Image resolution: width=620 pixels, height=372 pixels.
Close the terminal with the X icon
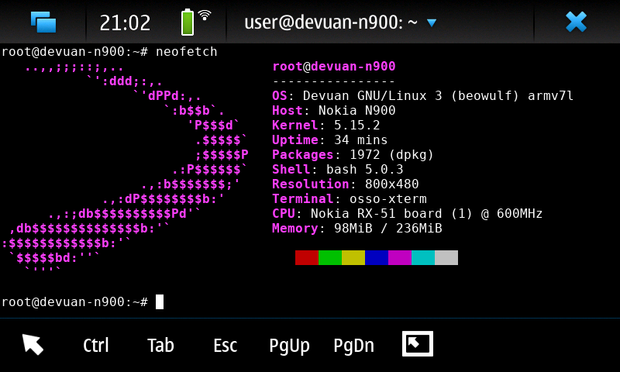point(576,22)
